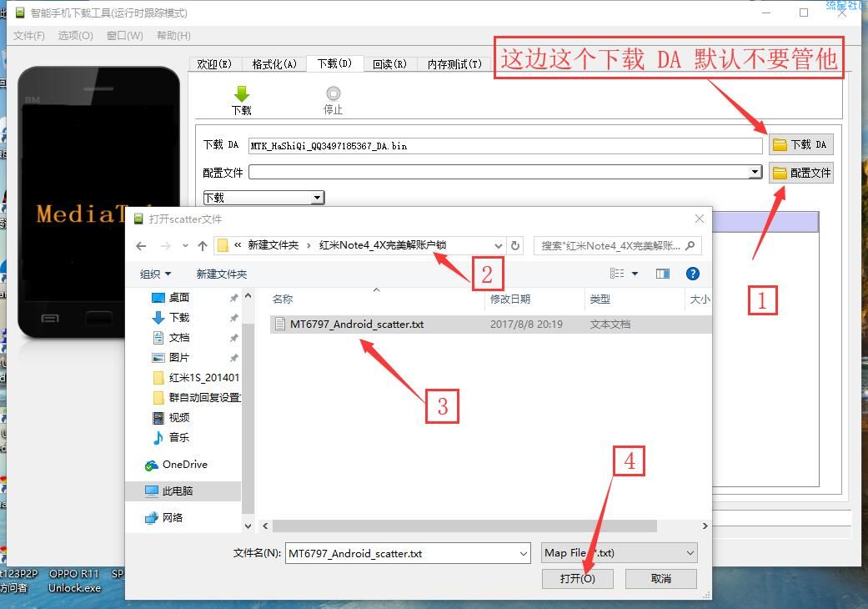
Task: Click the help question mark icon
Action: [692, 274]
